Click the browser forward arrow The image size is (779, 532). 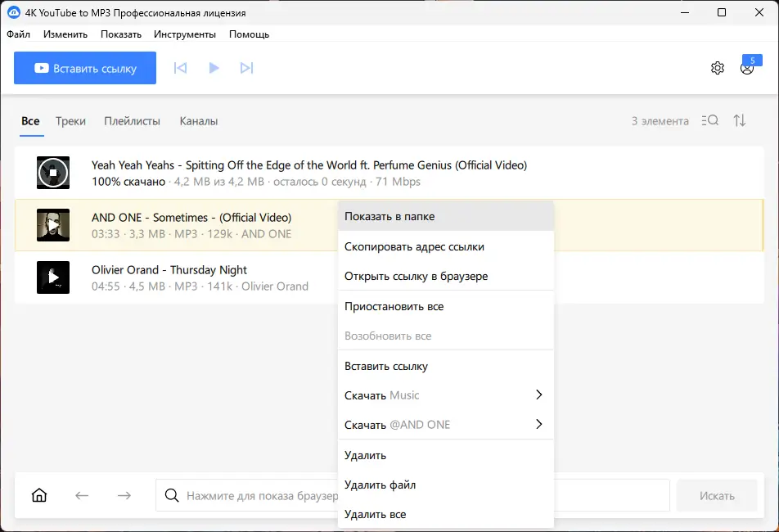pyautogui.click(x=124, y=495)
